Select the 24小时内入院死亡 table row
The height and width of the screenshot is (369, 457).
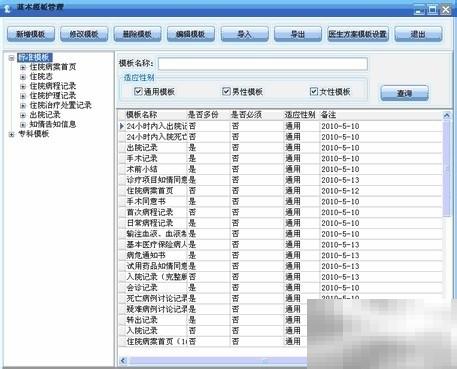point(281,137)
